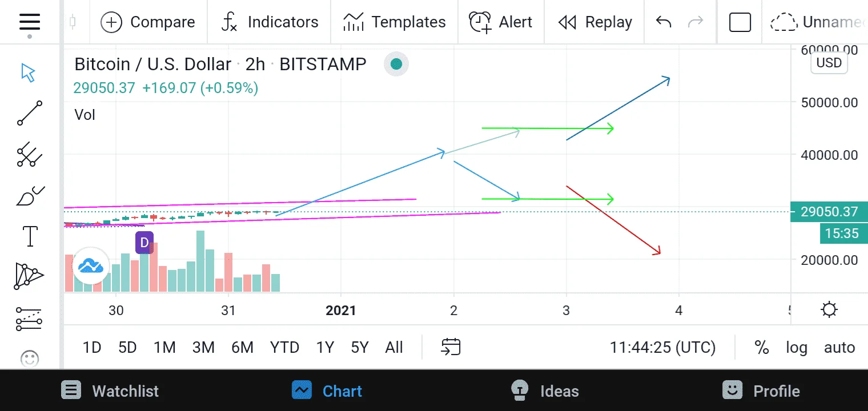Toggle log scale mode
The width and height of the screenshot is (868, 411).
(796, 347)
